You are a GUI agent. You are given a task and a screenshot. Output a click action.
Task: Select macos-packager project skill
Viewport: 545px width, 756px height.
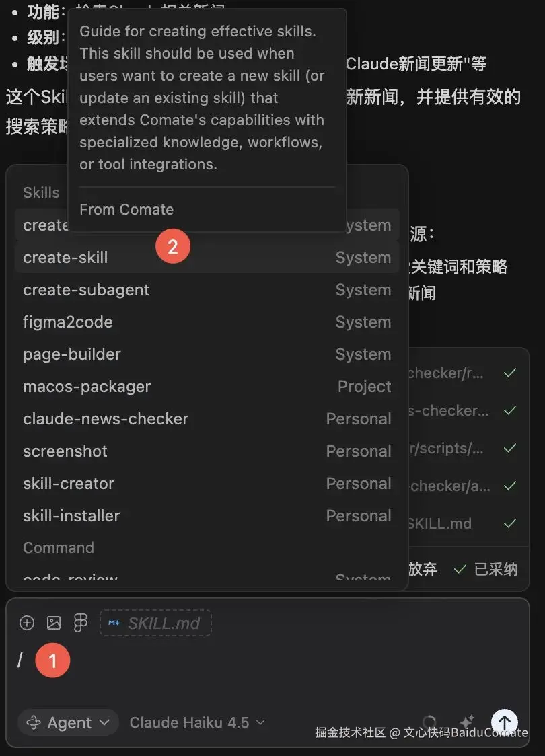(87, 387)
